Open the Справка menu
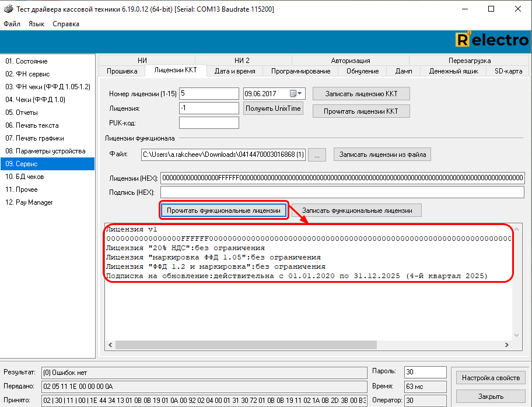This screenshot has width=532, height=407. pyautogui.click(x=66, y=24)
